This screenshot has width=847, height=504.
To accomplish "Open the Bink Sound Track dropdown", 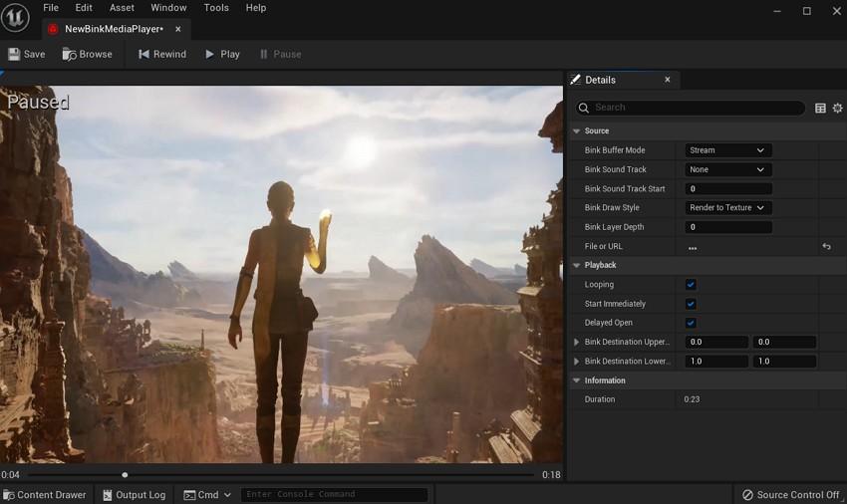I will coord(727,169).
